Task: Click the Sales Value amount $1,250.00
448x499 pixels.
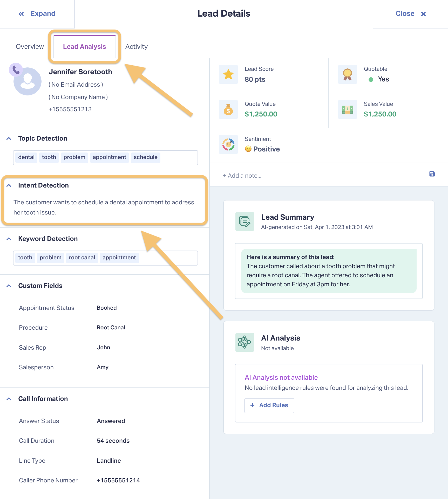Action: point(380,114)
